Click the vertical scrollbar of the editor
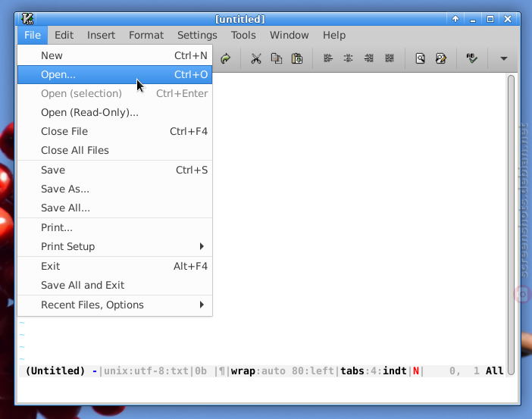 pyautogui.click(x=511, y=225)
